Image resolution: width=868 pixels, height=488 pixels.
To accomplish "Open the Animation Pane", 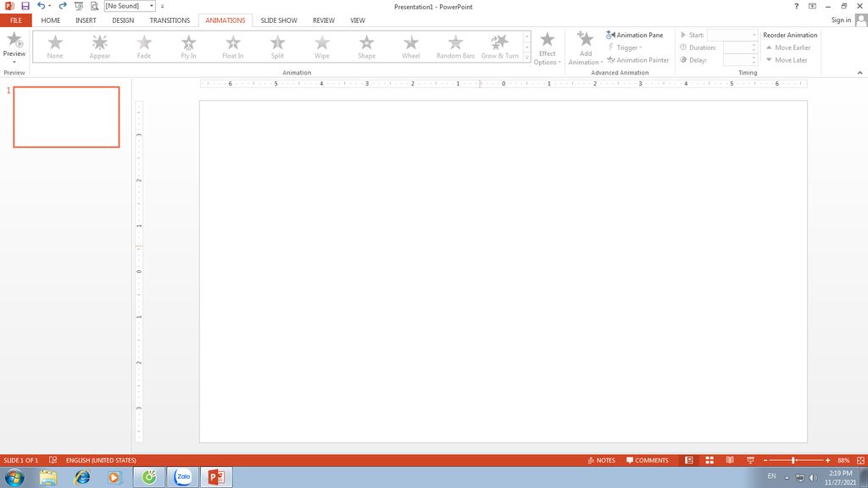I will point(634,35).
